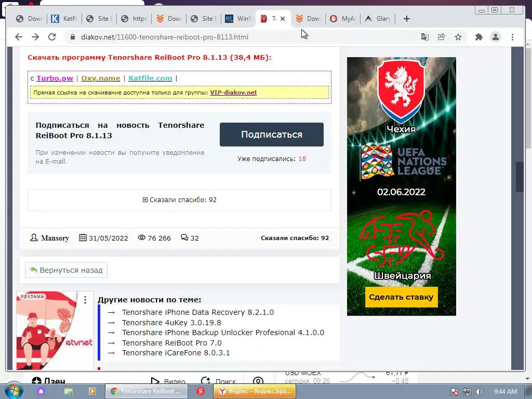
Task: Open the Extensions puzzle icon
Action: [x=478, y=37]
